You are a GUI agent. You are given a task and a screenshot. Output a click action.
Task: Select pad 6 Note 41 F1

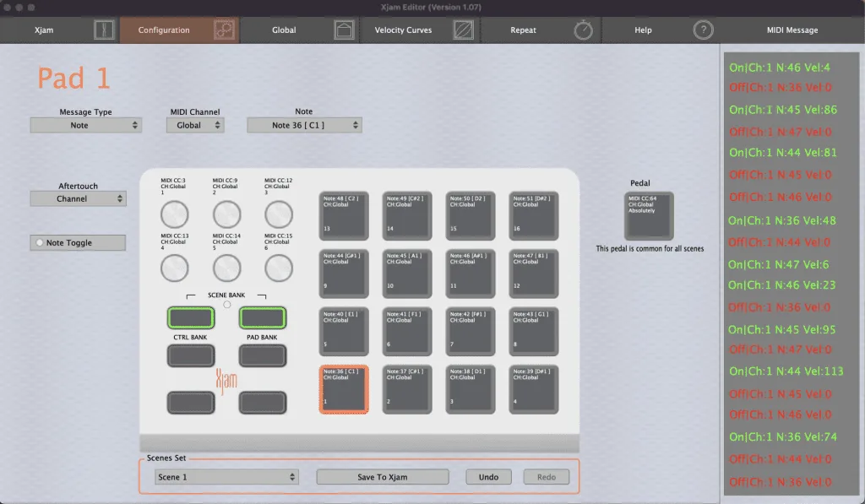(x=407, y=332)
